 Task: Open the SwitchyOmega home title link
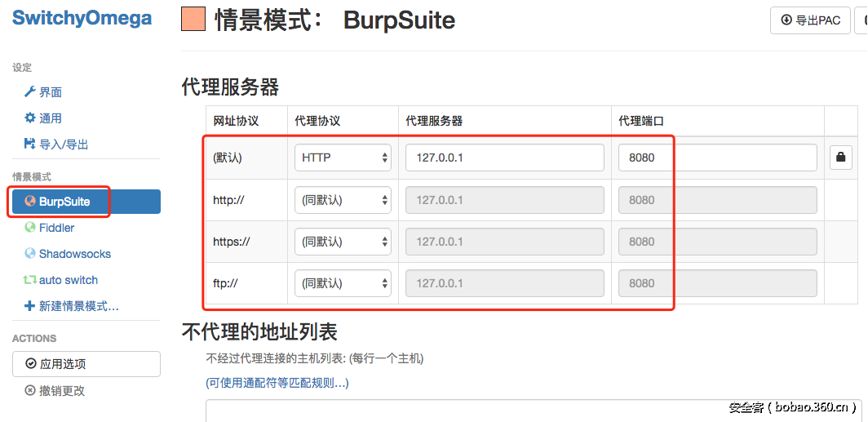pyautogui.click(x=82, y=19)
